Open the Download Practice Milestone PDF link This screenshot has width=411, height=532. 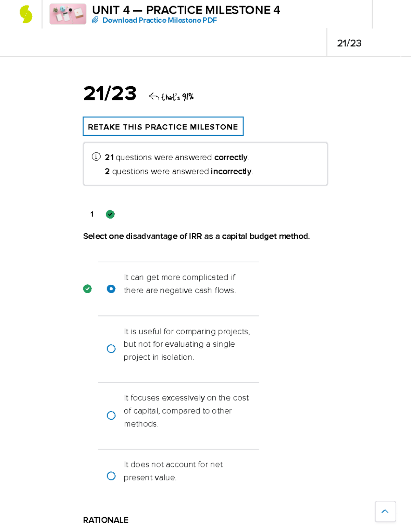160,21
